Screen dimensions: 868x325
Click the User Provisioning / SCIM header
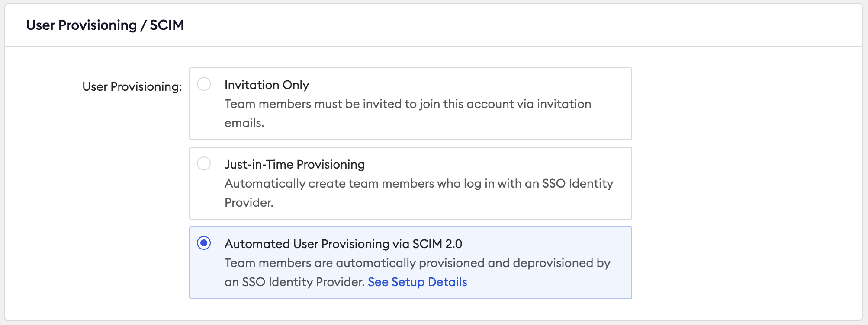point(105,25)
